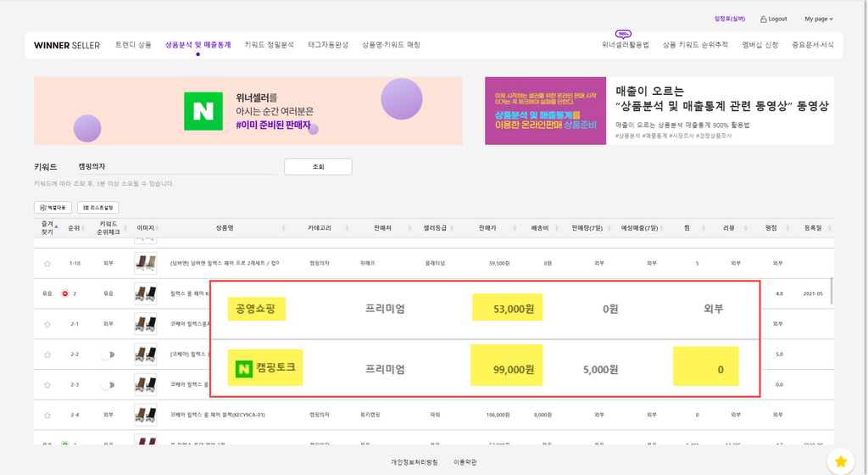Sort by the 즐겨찾기 column header

[x=47, y=228]
